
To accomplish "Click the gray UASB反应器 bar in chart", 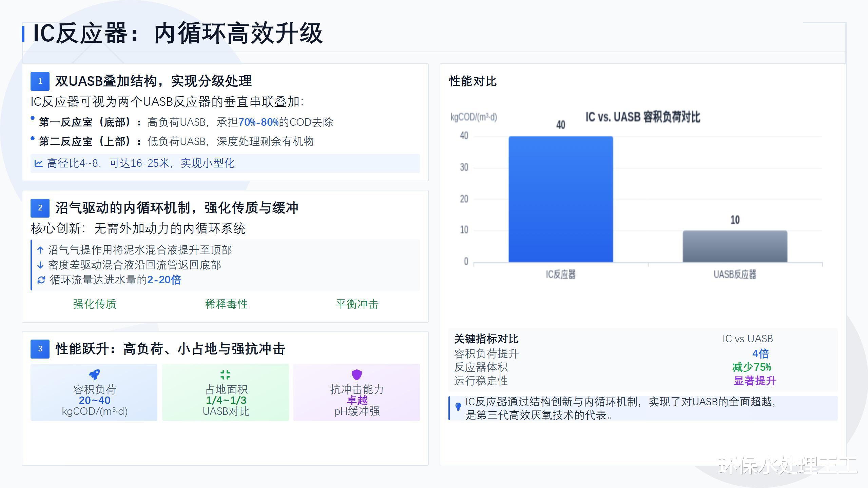I will (x=735, y=246).
